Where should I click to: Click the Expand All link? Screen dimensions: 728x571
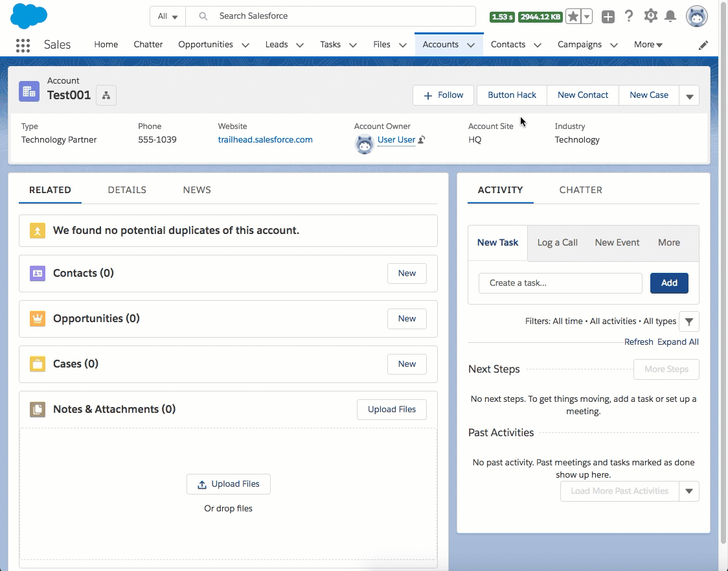[678, 342]
